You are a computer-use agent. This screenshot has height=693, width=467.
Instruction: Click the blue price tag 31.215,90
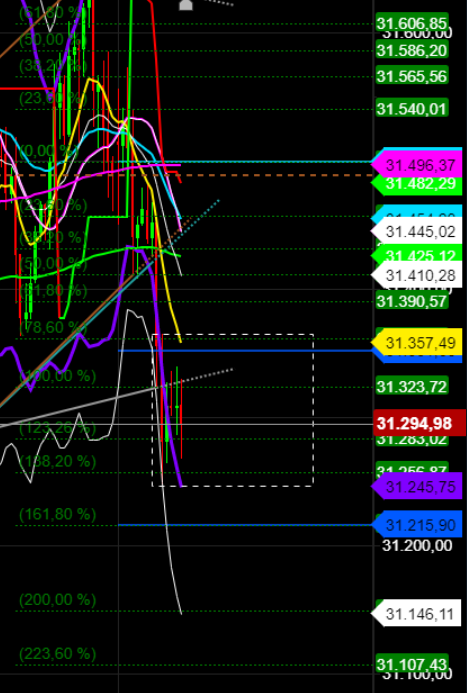tap(417, 525)
